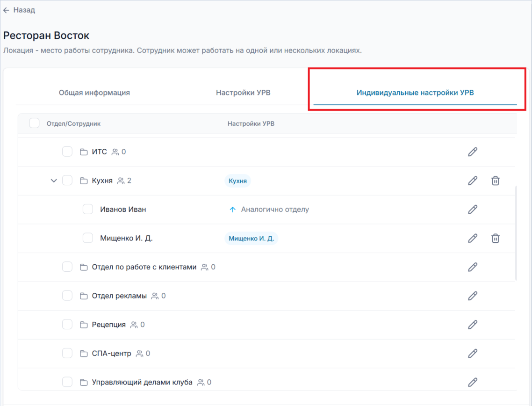This screenshot has height=406, width=532.
Task: Switch to Общая информация tab
Action: (94, 93)
